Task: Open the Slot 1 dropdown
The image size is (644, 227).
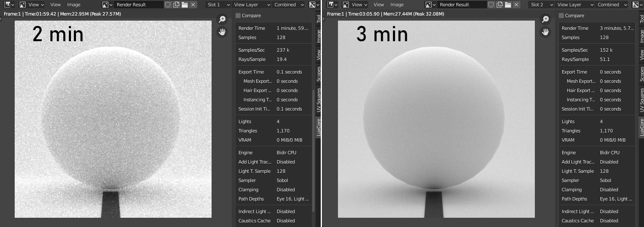Action: click(218, 5)
